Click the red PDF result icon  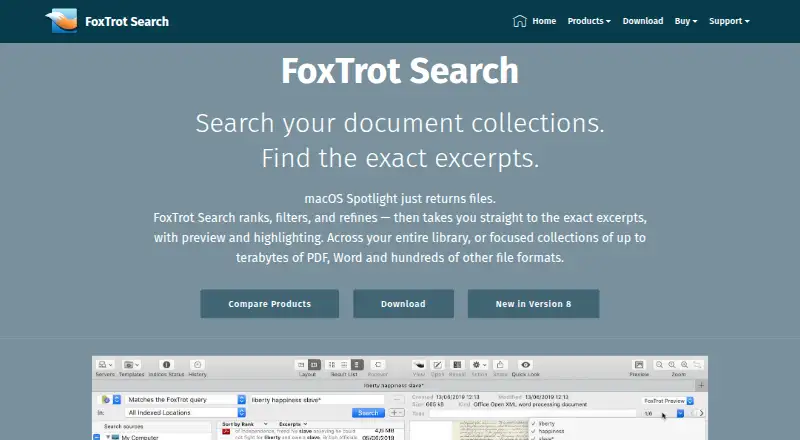(x=226, y=432)
